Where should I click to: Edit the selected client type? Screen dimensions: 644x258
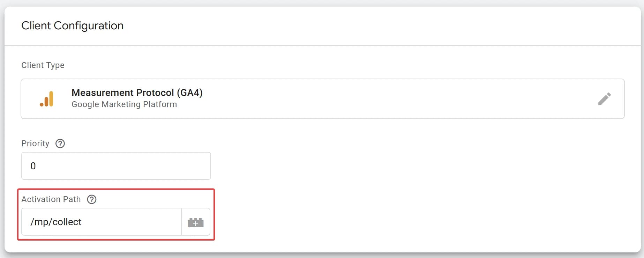pyautogui.click(x=604, y=99)
